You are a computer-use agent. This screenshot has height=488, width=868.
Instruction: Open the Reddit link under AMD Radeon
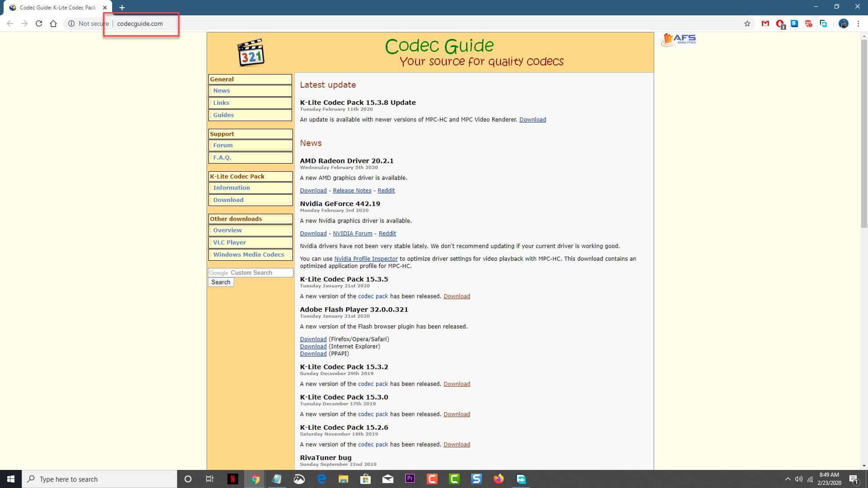coord(386,191)
